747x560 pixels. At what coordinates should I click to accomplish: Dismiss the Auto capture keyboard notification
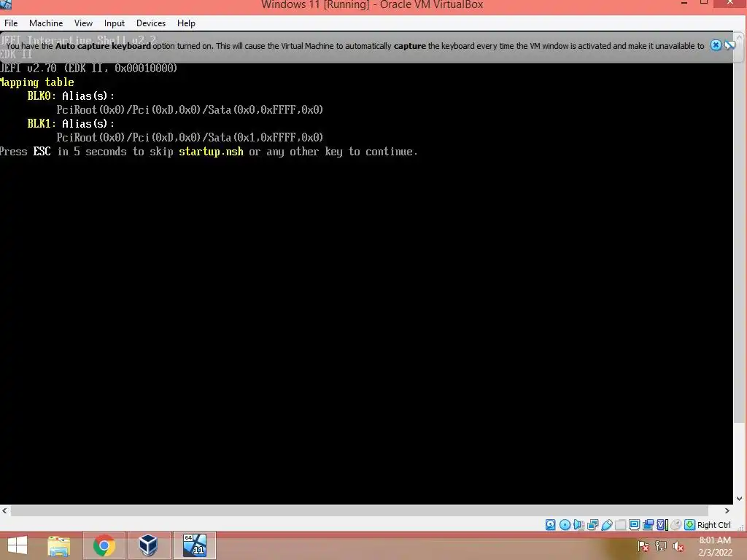[716, 45]
